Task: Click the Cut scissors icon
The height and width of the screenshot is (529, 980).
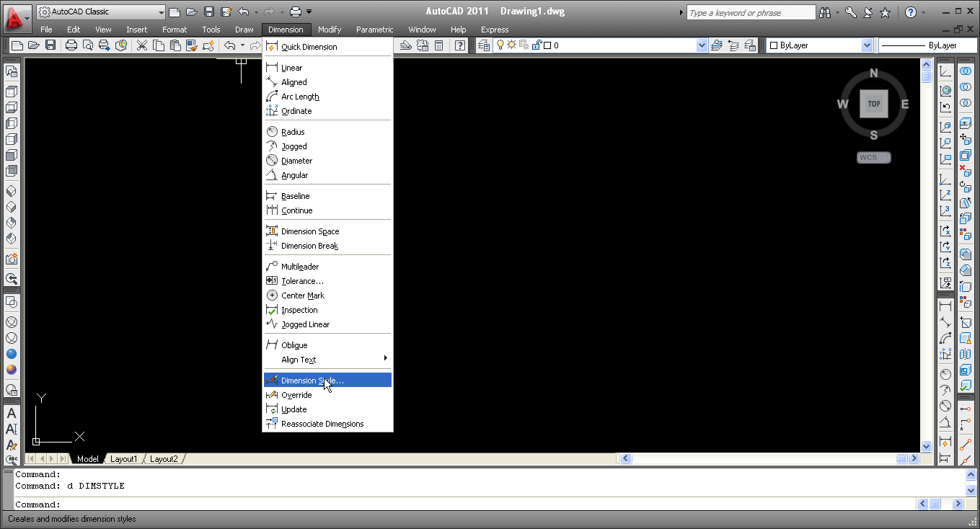Action: [x=141, y=45]
